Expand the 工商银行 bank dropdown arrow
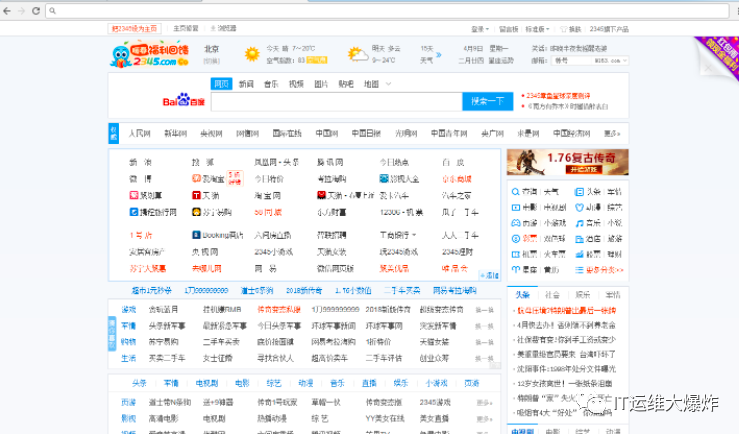Image resolution: width=742 pixels, height=436 pixels. tap(414, 235)
